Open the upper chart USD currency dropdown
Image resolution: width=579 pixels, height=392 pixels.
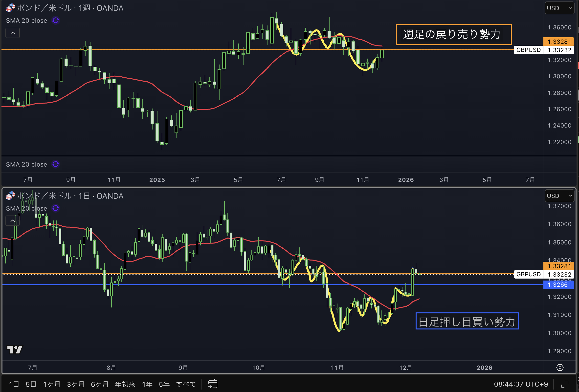pos(559,8)
